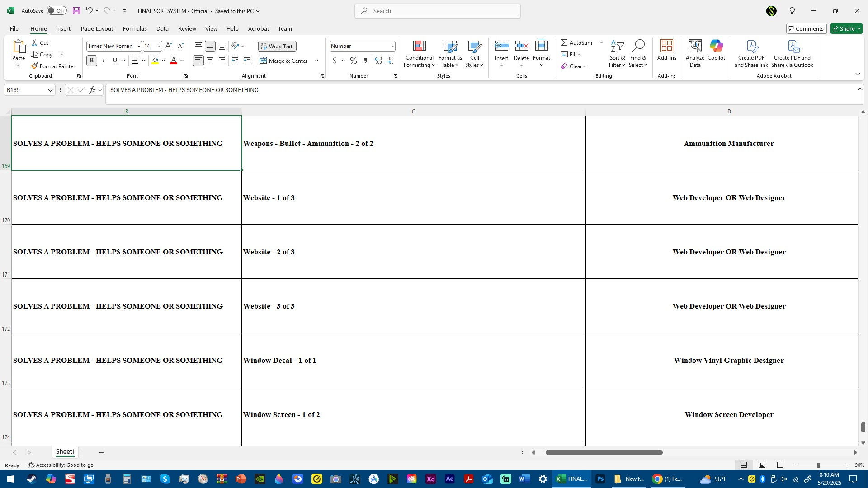868x488 pixels.
Task: Open the Formulas ribbon tab
Action: pos(135,28)
